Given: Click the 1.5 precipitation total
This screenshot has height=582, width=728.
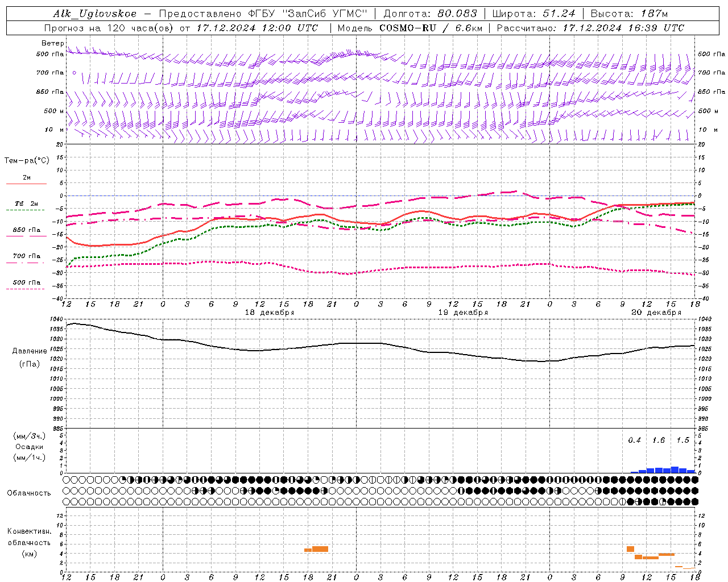Looking at the screenshot, I should 682,440.
